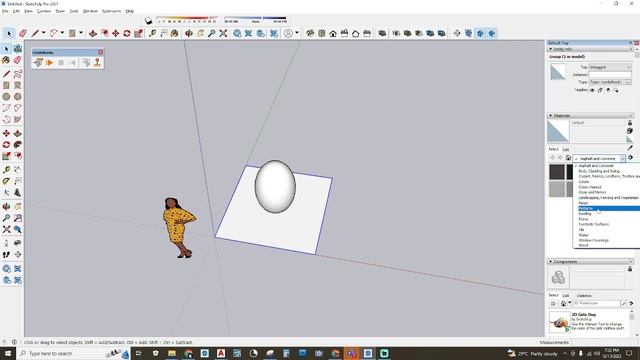640x360 pixels.
Task: Choose the Freehand tool in left toolbar
Action: 18,74
